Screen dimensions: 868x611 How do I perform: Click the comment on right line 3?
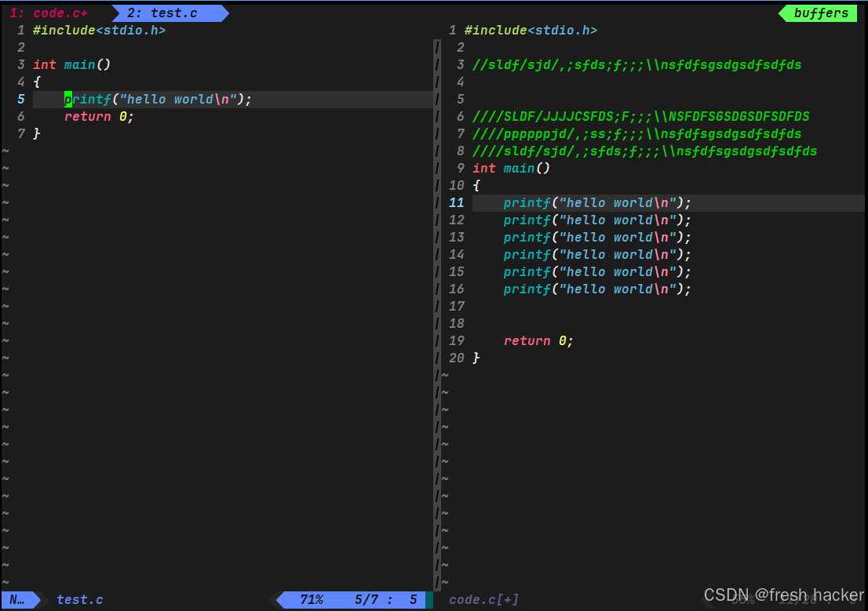(x=636, y=65)
